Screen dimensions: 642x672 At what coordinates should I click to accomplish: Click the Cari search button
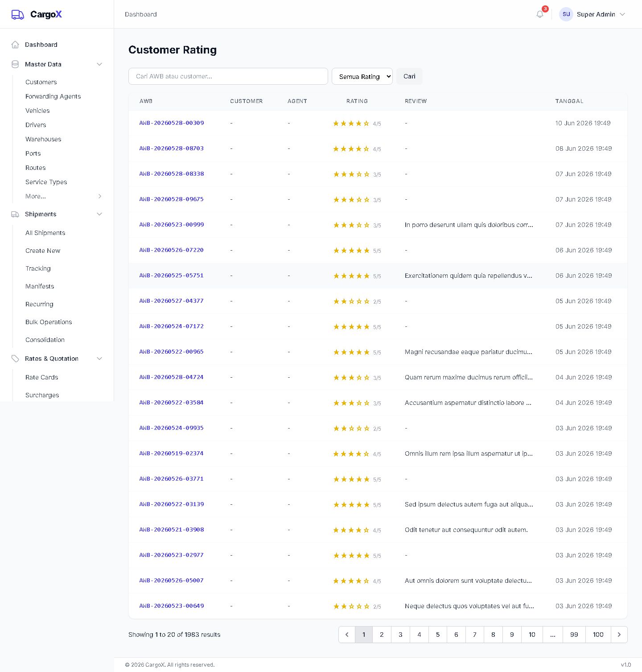[409, 76]
